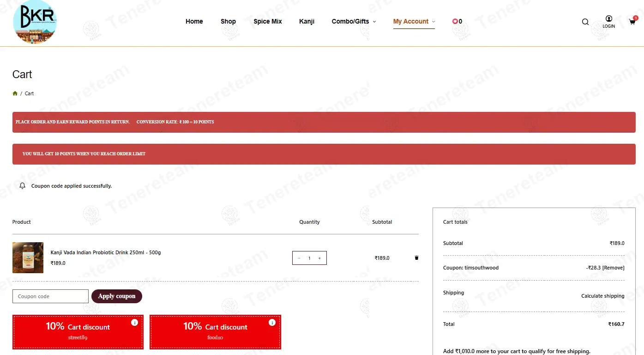Image resolution: width=644 pixels, height=355 pixels.
Task: Click the cart totals Subtotal ₹189.0 value
Action: pyautogui.click(x=617, y=243)
